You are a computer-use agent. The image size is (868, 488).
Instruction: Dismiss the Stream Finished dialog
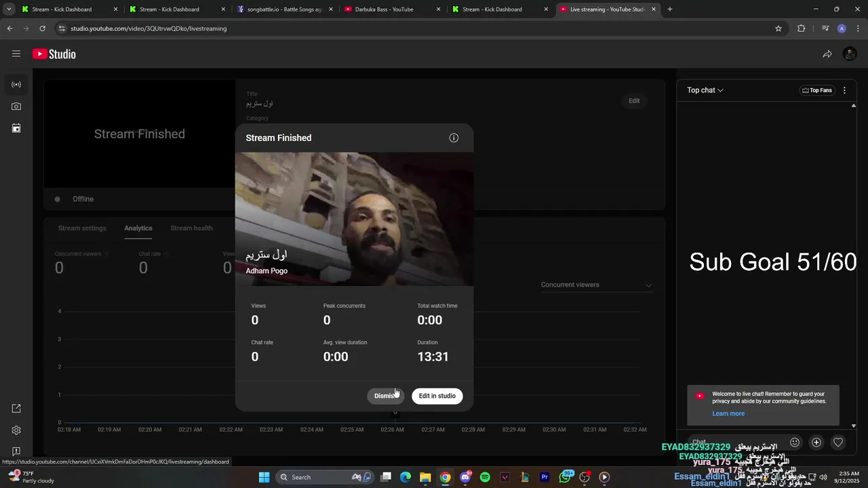tap(386, 396)
